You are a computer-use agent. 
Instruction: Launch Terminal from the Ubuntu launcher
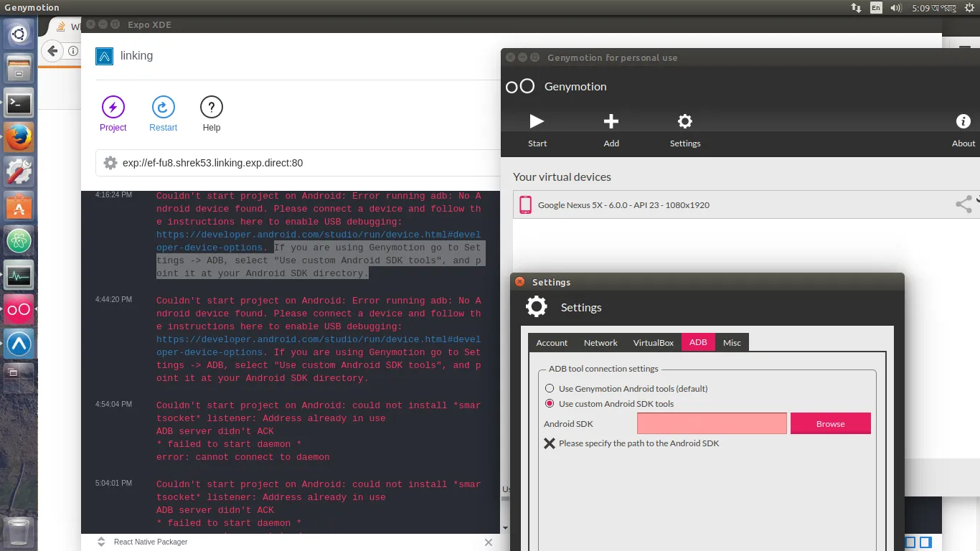[x=19, y=103]
